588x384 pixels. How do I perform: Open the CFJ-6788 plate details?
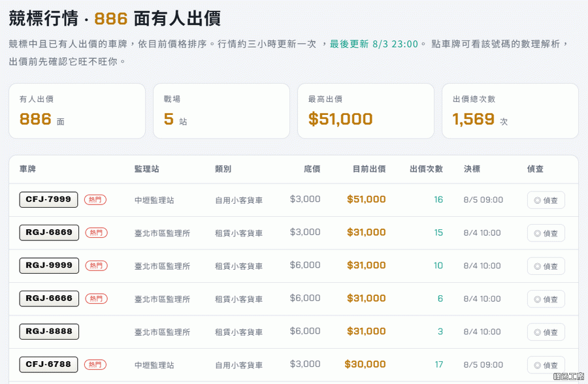coord(48,364)
